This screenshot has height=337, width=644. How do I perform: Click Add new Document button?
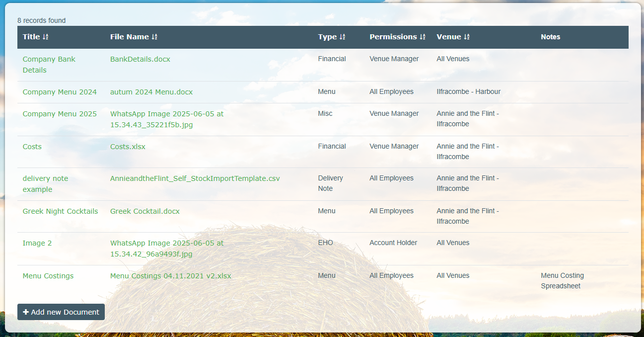pyautogui.click(x=61, y=312)
